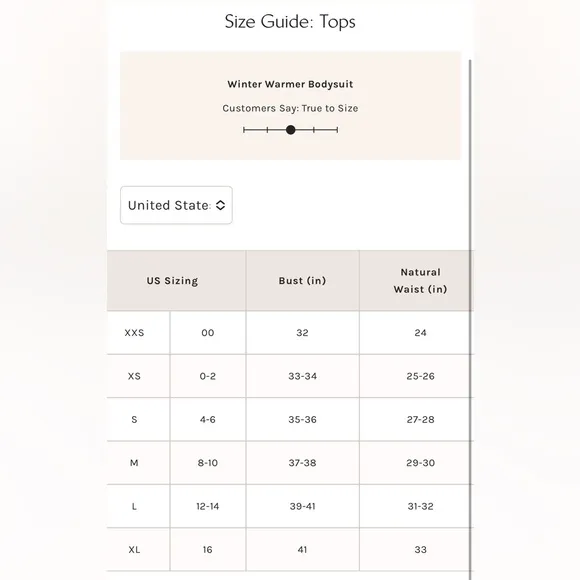Viewport: 580px width, 580px height.
Task: Click the XXS size row label
Action: (x=134, y=333)
